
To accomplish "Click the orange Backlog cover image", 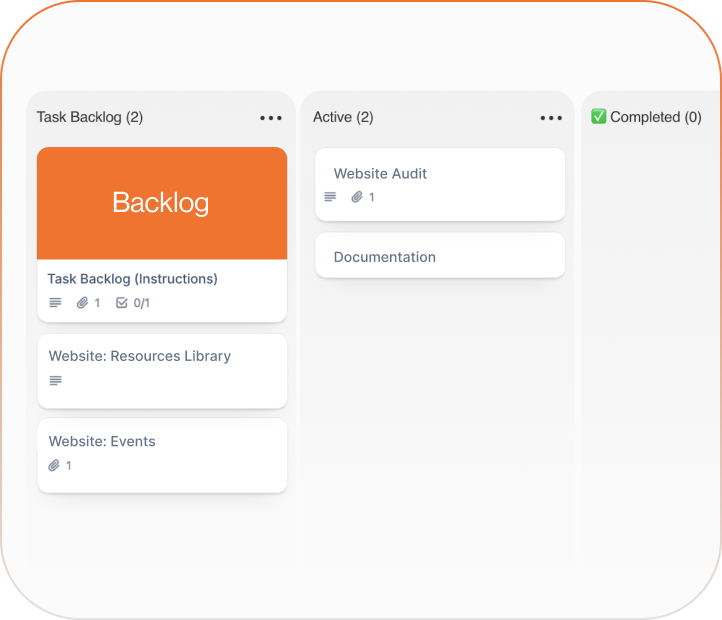I will pos(162,203).
